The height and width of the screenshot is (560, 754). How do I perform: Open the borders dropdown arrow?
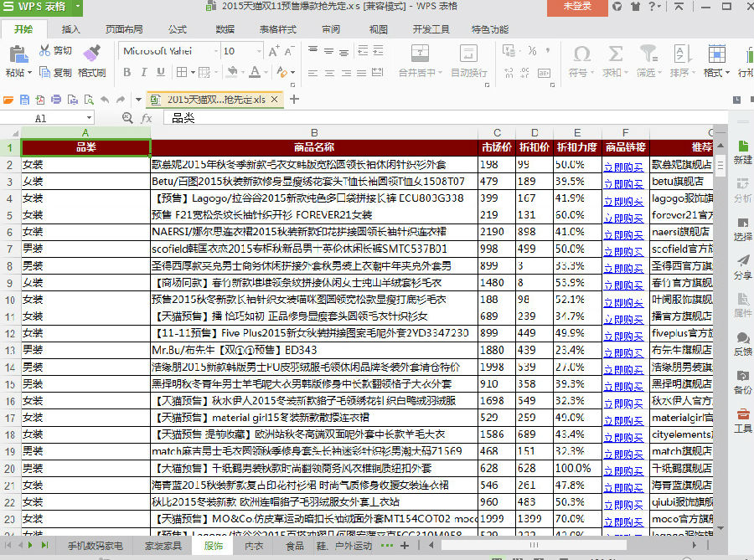193,73
